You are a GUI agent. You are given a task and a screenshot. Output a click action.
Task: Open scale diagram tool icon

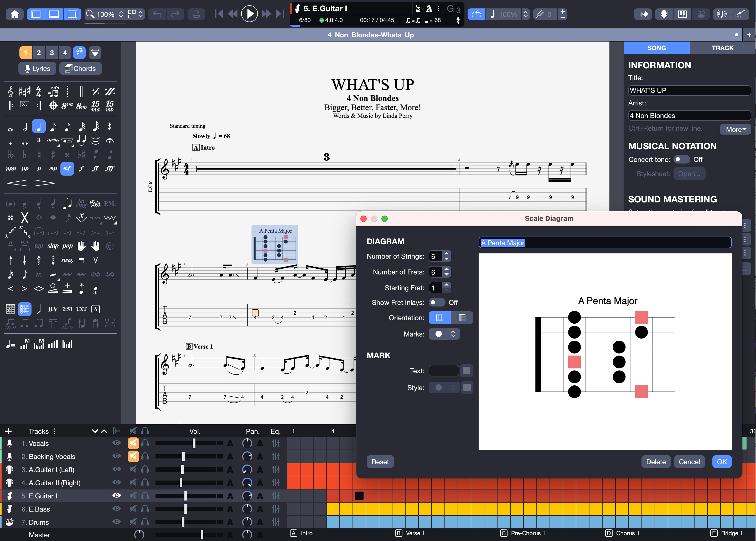25,309
